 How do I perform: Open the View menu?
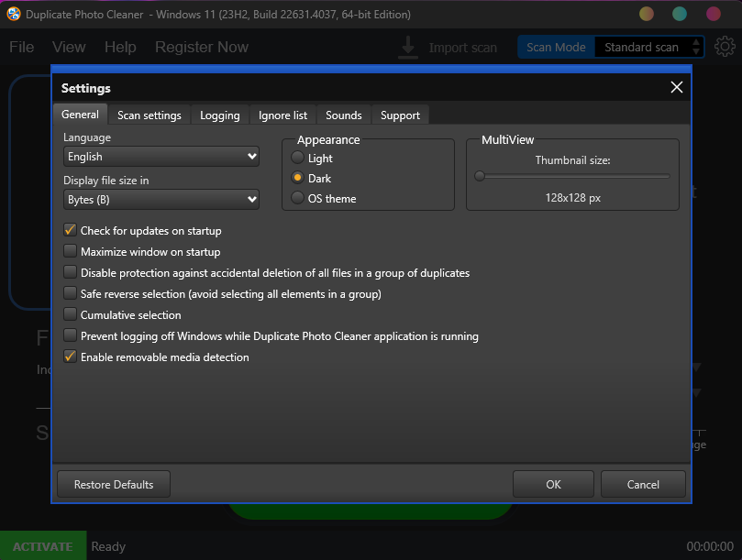point(69,48)
